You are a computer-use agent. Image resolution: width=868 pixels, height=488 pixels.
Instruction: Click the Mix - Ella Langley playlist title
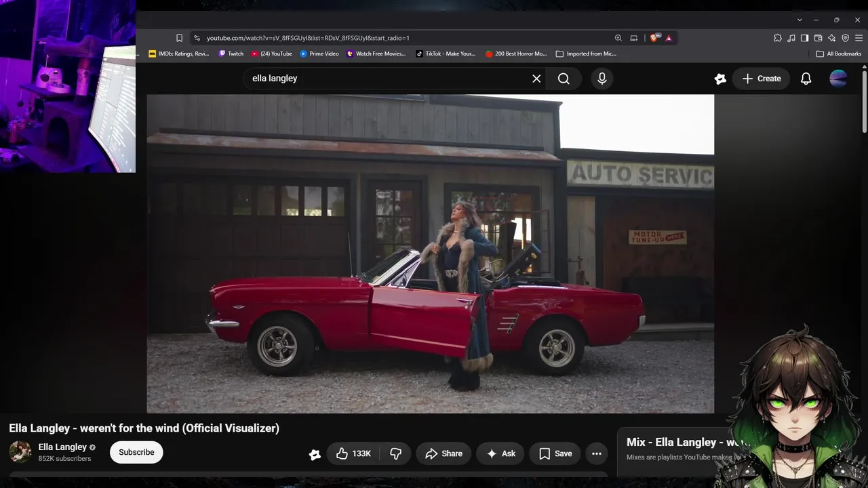(x=686, y=442)
